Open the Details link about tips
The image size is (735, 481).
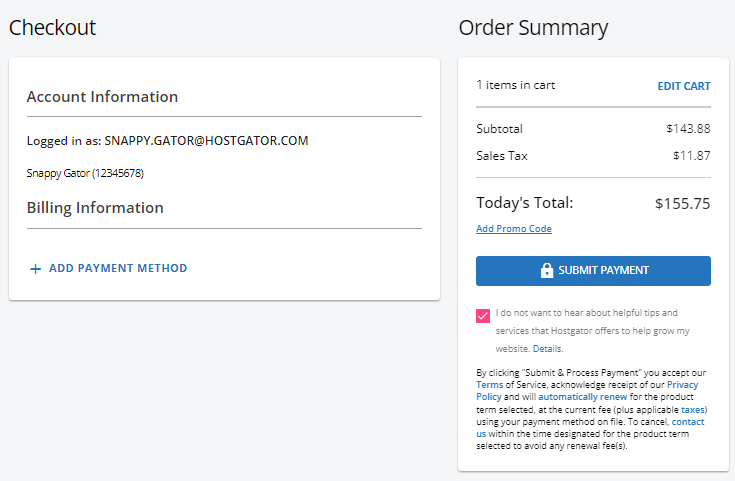(547, 349)
